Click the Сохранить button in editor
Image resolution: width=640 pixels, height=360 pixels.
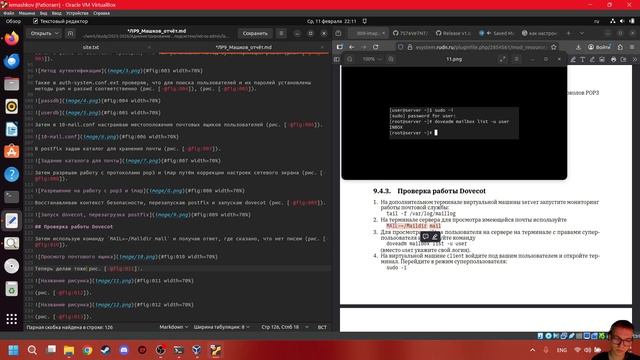click(255, 33)
